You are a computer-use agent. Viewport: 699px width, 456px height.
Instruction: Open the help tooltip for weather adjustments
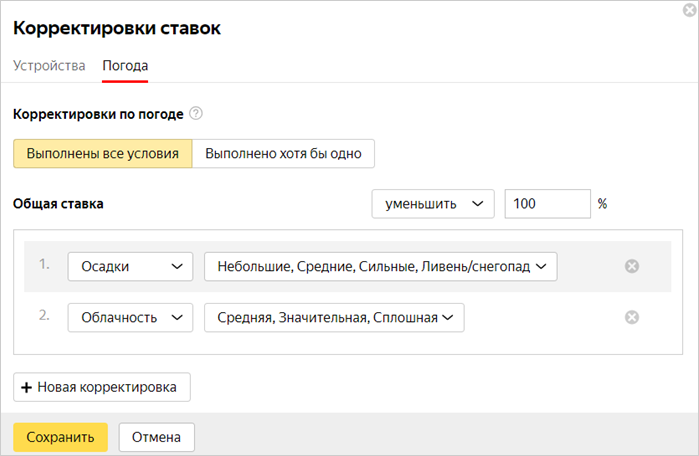196,114
